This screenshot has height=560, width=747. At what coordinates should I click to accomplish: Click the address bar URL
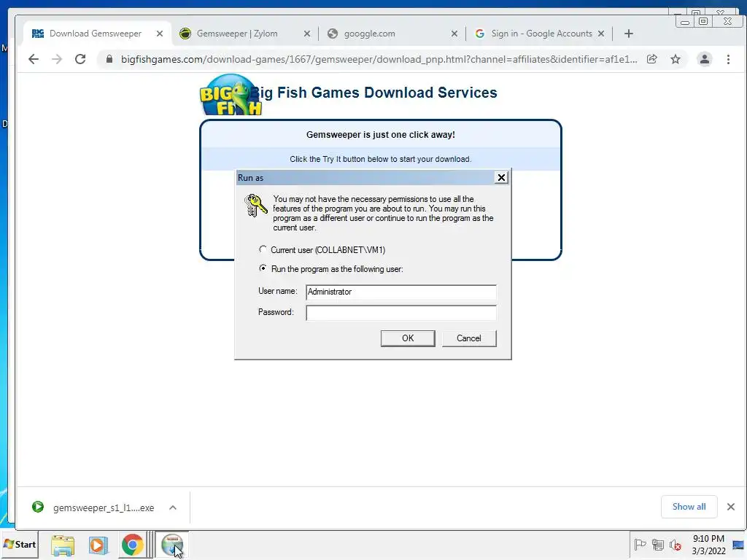(379, 59)
